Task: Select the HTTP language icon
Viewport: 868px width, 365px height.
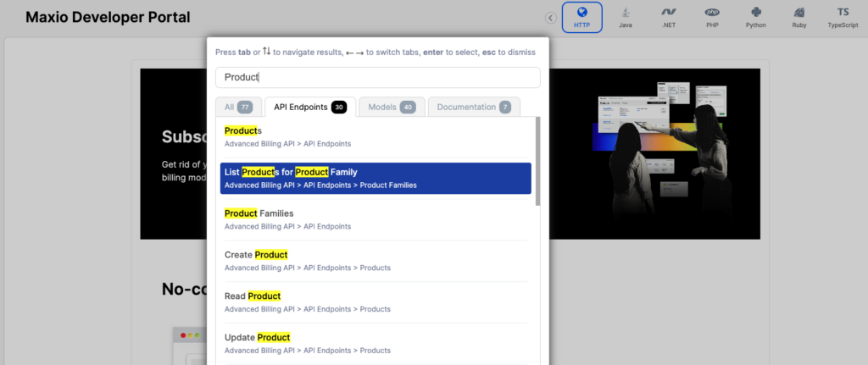Action: tap(581, 17)
